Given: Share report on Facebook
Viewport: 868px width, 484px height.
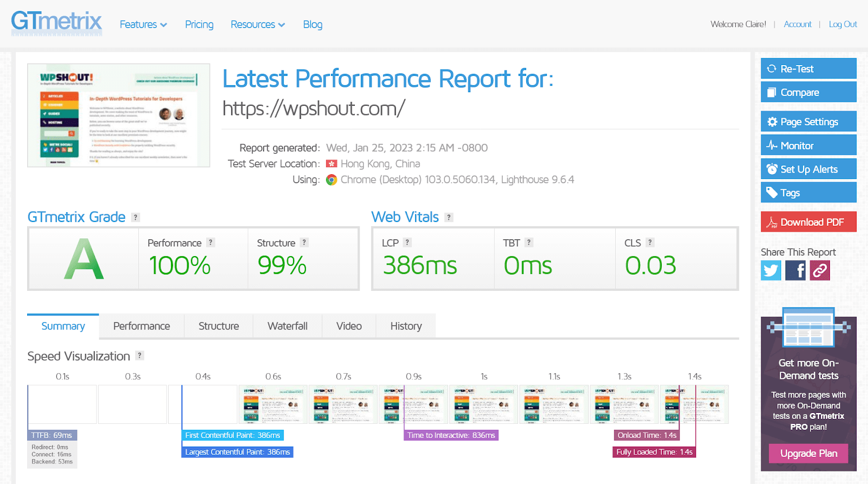Looking at the screenshot, I should [x=795, y=270].
